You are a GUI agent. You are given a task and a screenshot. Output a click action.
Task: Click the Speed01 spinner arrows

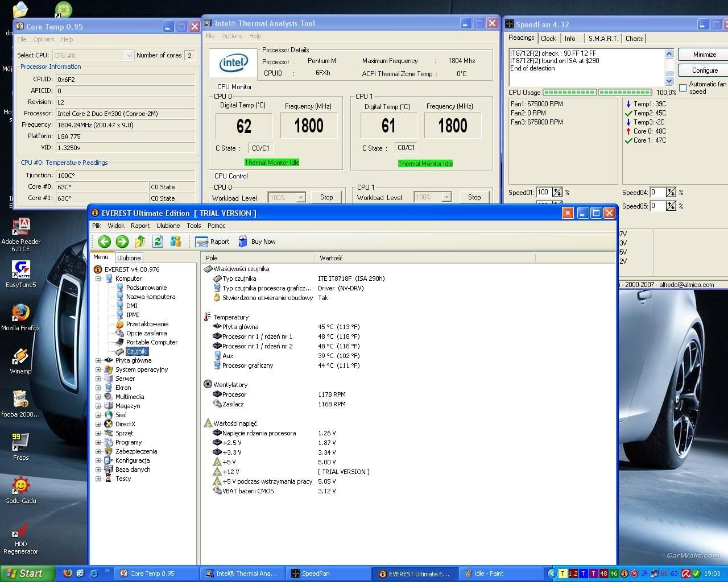[x=557, y=192]
